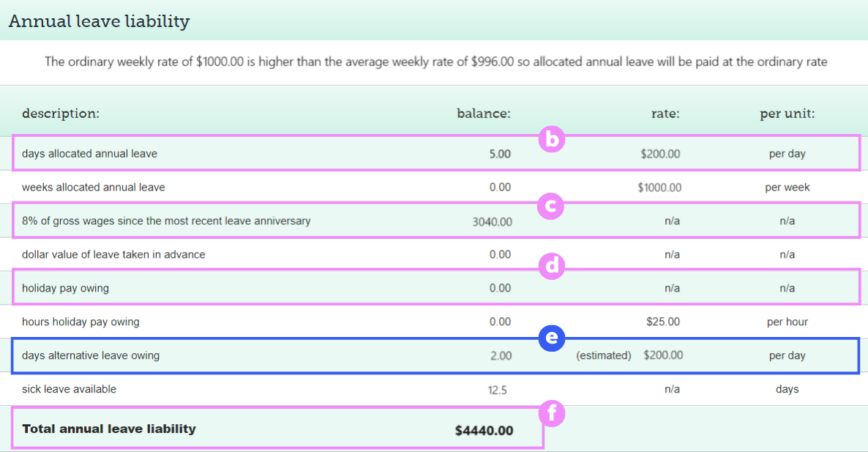Image resolution: width=868 pixels, height=452 pixels.
Task: Select the "sick leave available" row label
Action: [69, 389]
